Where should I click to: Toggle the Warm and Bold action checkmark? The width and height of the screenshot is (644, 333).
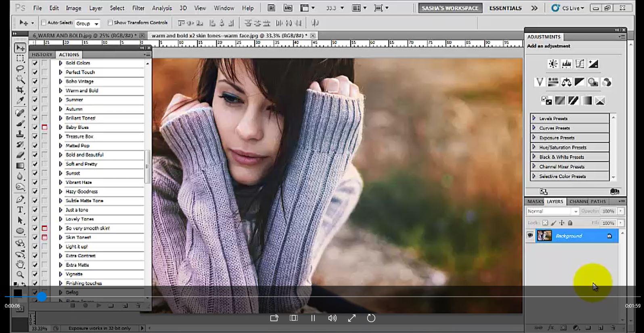point(35,90)
